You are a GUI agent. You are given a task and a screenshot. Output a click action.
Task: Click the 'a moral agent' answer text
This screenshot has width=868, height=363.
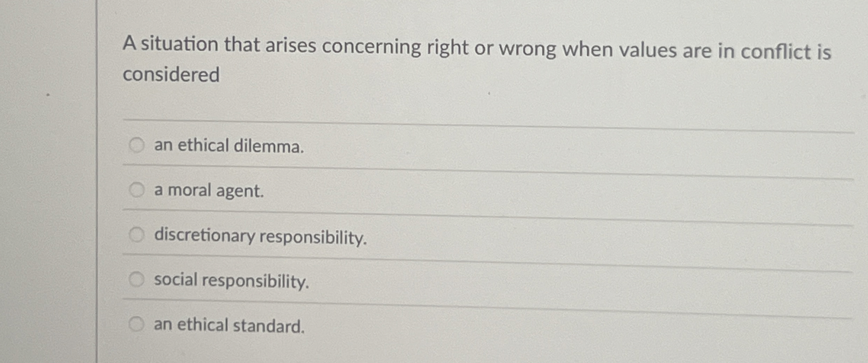[208, 191]
